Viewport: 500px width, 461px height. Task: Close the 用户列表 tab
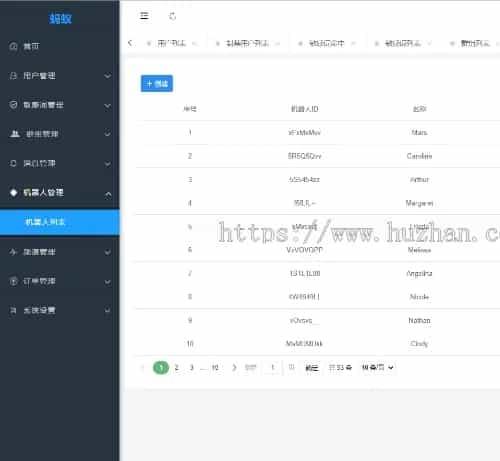click(x=195, y=43)
